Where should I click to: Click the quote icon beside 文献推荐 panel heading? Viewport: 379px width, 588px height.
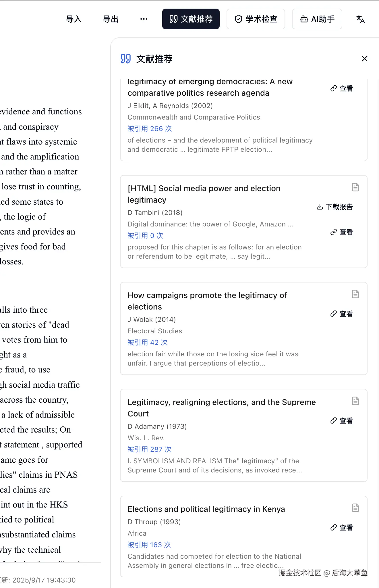[x=126, y=59]
